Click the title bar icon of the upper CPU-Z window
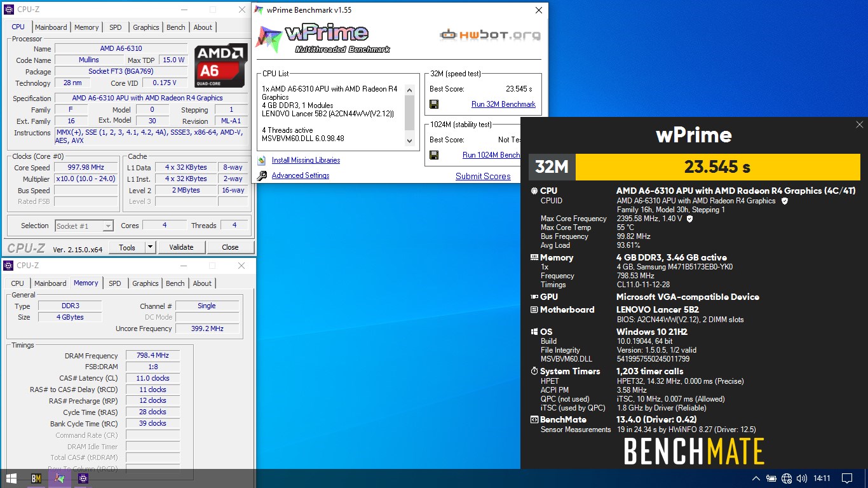This screenshot has height=488, width=868. pyautogui.click(x=9, y=10)
